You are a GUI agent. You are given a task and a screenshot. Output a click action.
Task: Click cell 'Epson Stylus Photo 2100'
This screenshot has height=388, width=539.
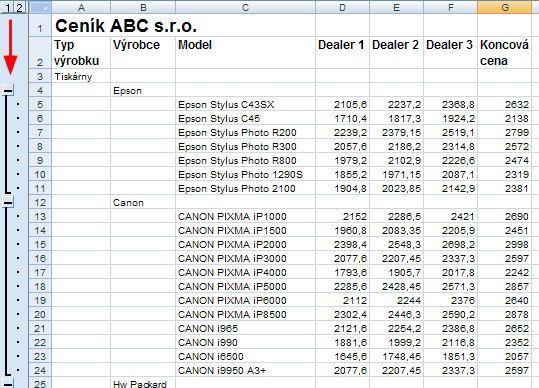[245, 188]
